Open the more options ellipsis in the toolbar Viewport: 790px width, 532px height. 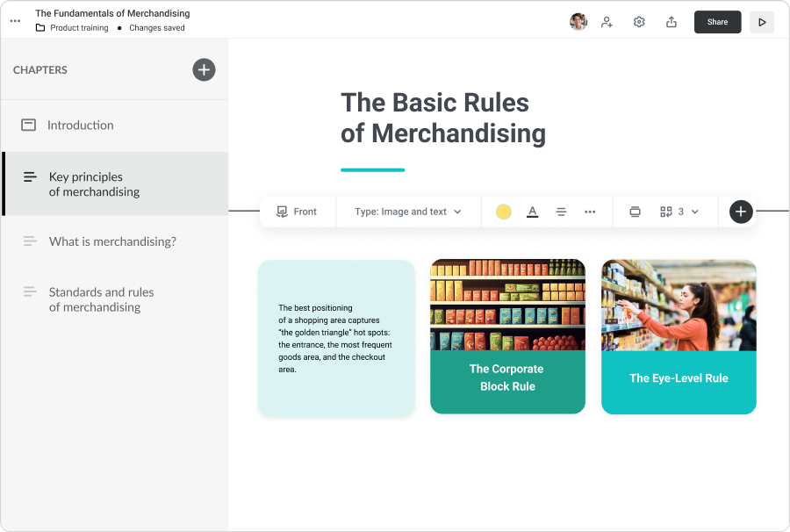pos(590,211)
